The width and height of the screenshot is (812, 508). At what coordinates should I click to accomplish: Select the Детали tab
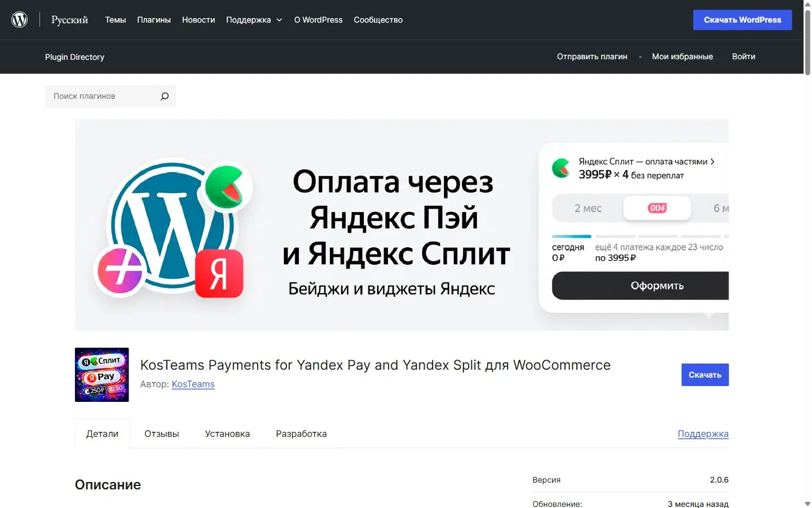coord(103,433)
